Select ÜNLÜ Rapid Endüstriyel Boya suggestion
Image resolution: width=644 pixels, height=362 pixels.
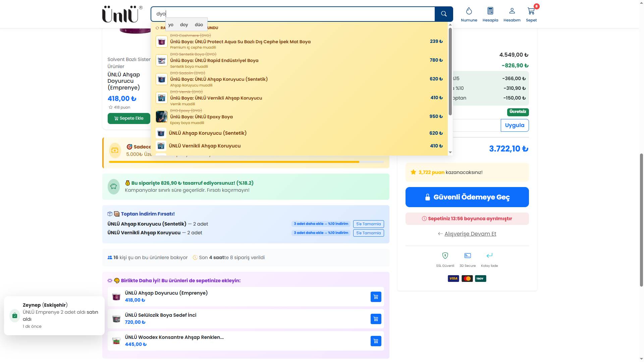(x=214, y=61)
